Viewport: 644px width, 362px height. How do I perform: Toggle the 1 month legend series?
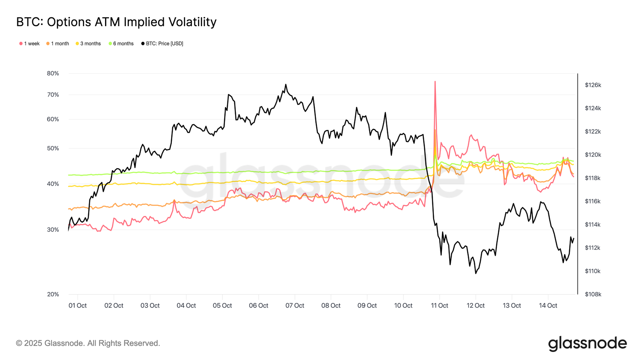coord(58,43)
